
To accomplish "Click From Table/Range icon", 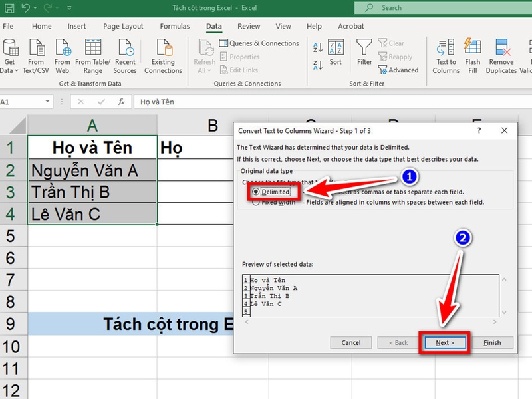I will tap(92, 56).
